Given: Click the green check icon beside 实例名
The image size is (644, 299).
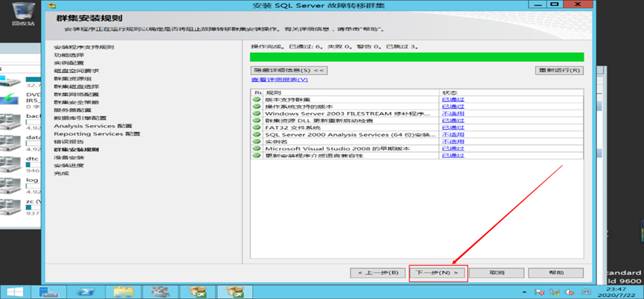Looking at the screenshot, I should pyautogui.click(x=256, y=142).
